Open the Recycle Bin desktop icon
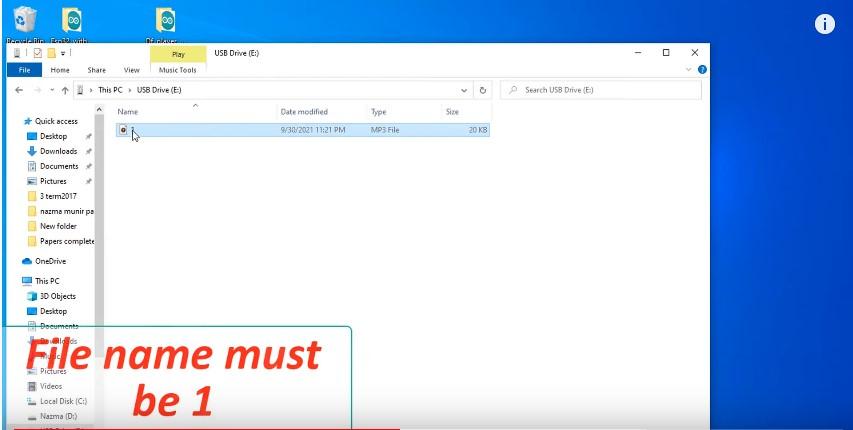The image size is (853, 430). click(x=25, y=24)
